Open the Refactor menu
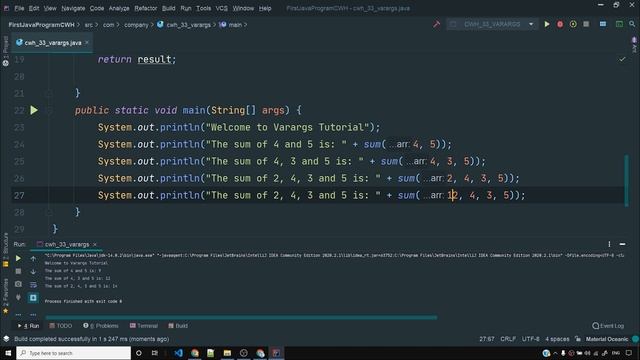 [146, 8]
